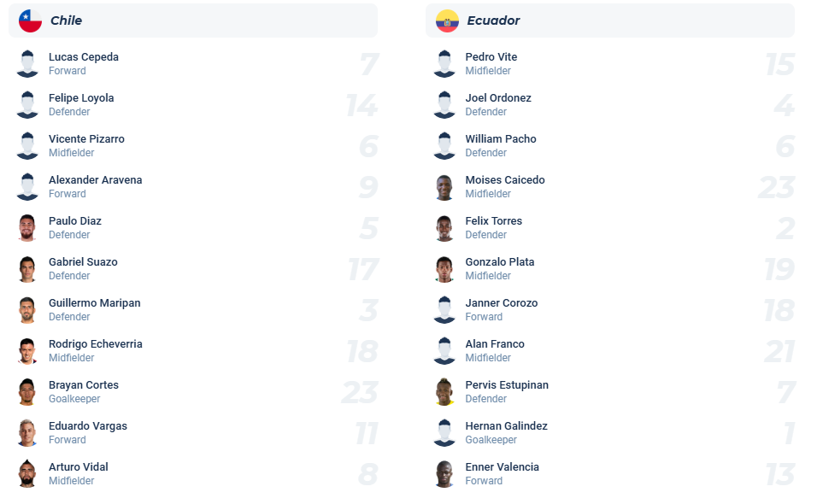Select Gabriel Suazo player name

click(83, 262)
